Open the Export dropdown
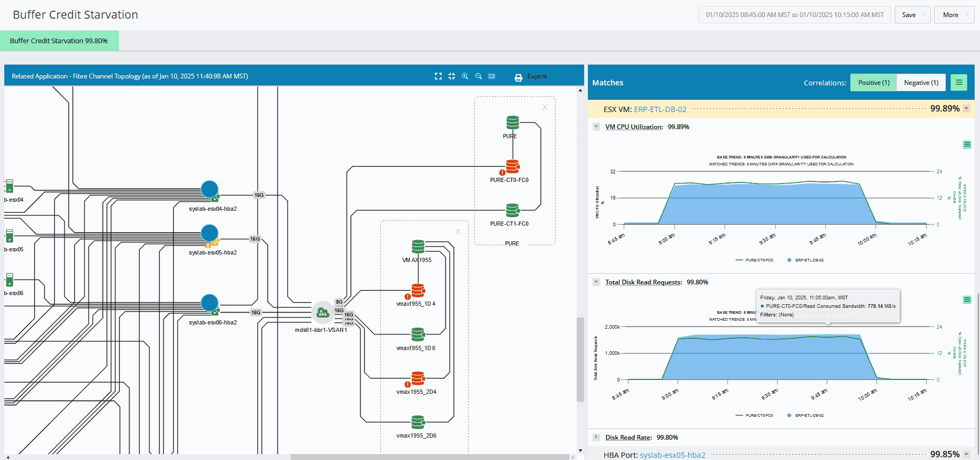The width and height of the screenshot is (980, 460). pyautogui.click(x=537, y=76)
